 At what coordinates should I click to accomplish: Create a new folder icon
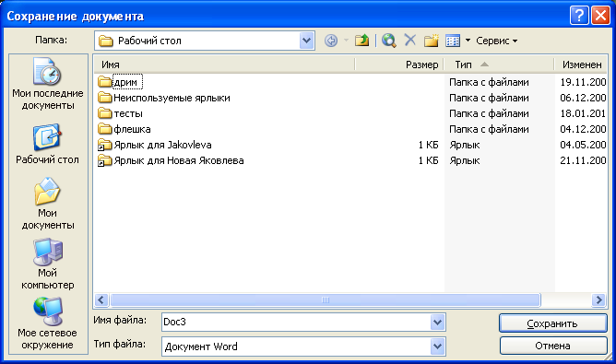point(431,40)
